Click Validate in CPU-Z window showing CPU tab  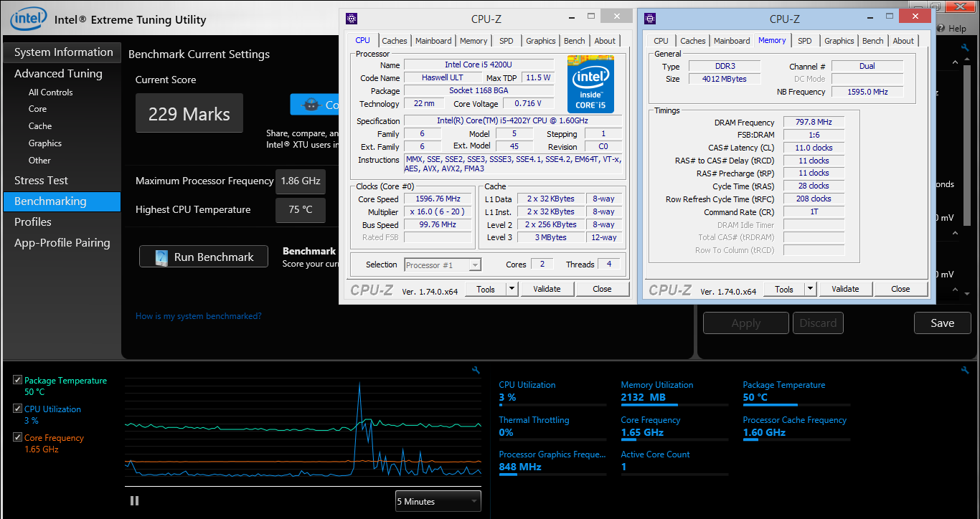click(547, 289)
